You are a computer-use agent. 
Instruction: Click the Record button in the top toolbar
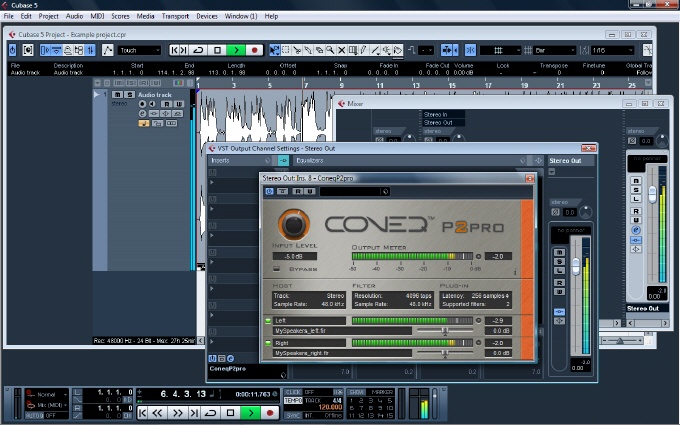255,50
